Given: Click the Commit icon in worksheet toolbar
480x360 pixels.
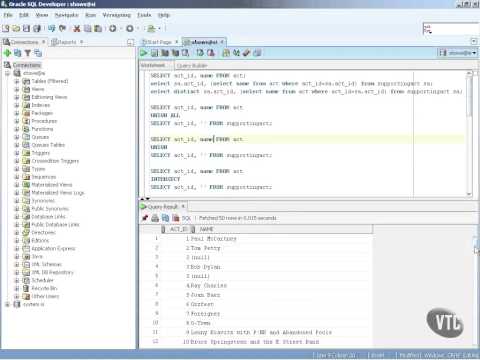Looking at the screenshot, I should click(x=200, y=53).
